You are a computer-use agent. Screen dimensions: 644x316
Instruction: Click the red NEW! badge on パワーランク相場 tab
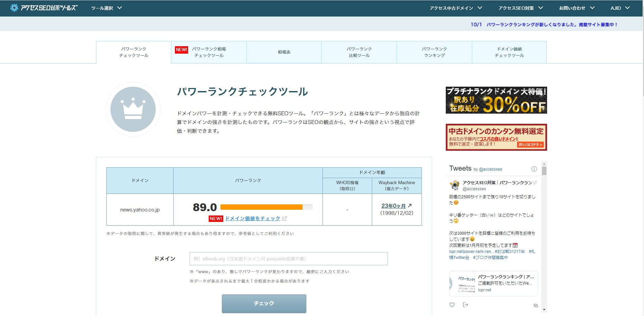181,50
